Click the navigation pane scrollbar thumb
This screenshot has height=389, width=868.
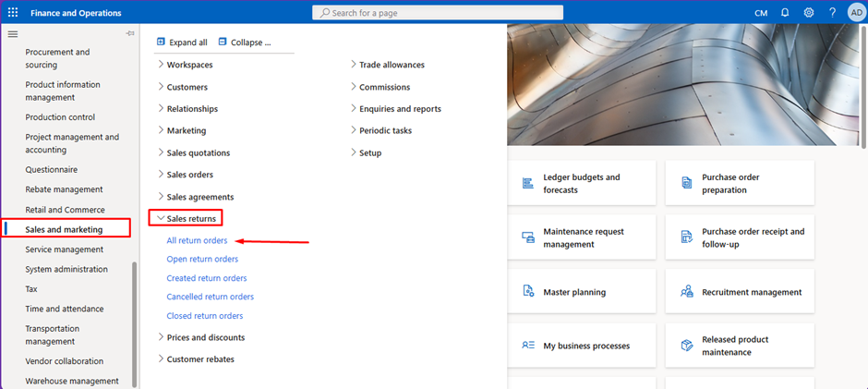tap(135, 325)
